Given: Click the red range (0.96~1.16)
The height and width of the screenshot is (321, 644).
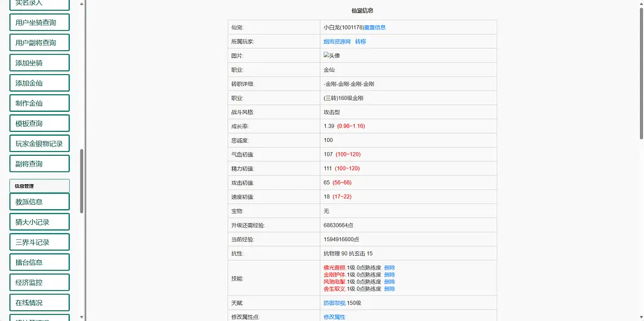Looking at the screenshot, I should point(351,126).
